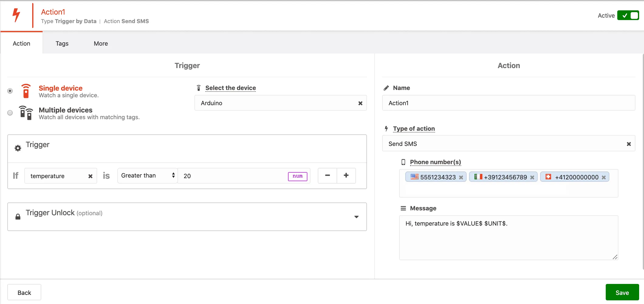The width and height of the screenshot is (644, 304).
Task: Click the gear icon in the Trigger panel
Action: [18, 148]
